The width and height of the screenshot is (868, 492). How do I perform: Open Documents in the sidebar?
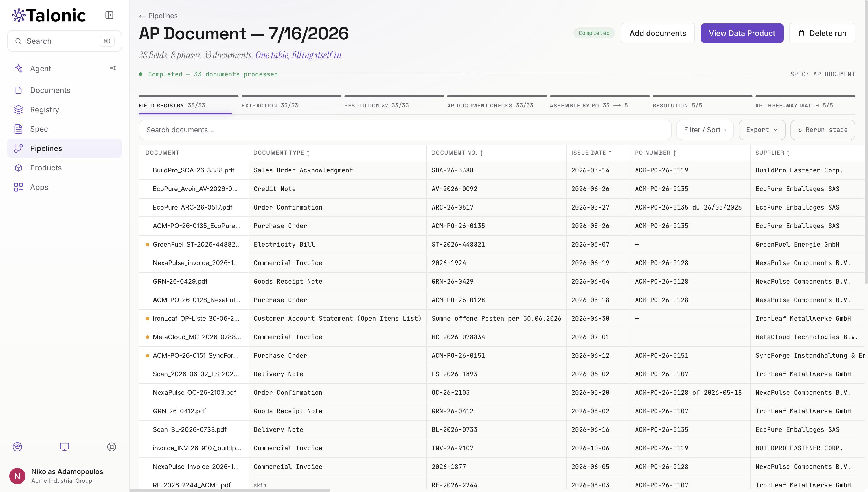pos(65,90)
